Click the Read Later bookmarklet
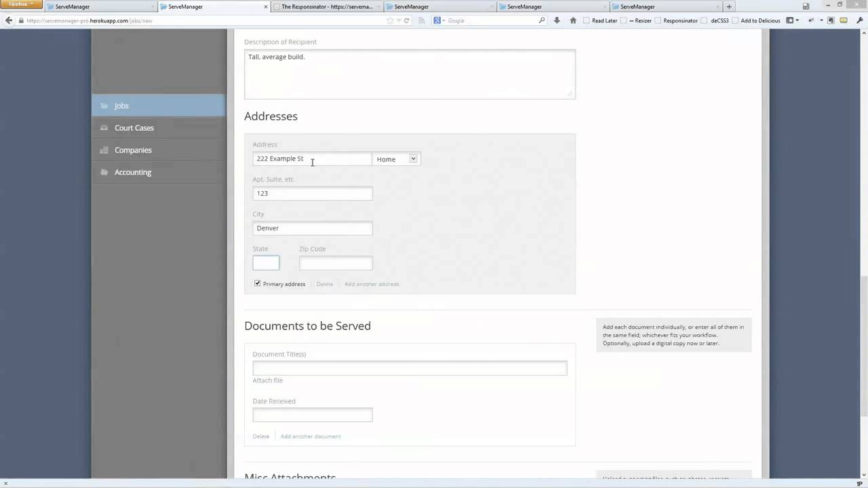The width and height of the screenshot is (868, 488). coord(600,20)
